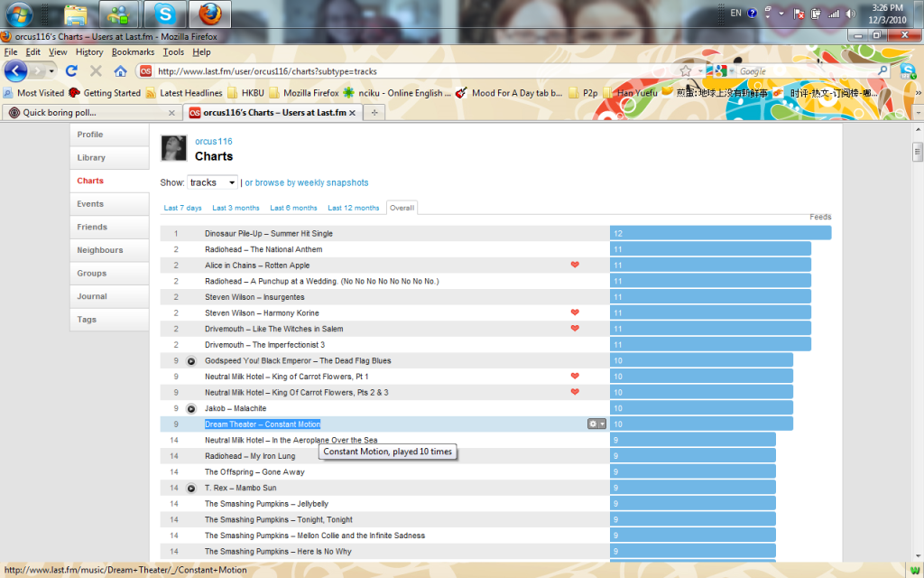Switch to Last 3 months tab
924x578 pixels.
[x=236, y=208]
